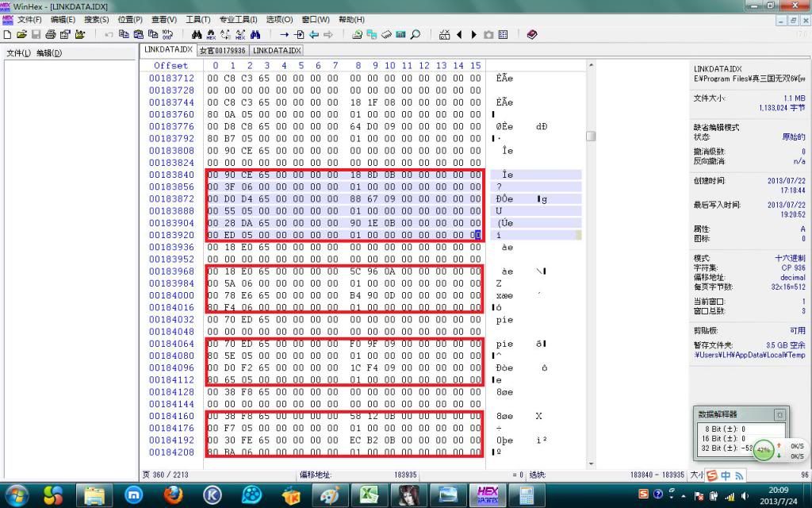This screenshot has width=812, height=508.
Task: Click the Offset column header
Action: click(171, 65)
